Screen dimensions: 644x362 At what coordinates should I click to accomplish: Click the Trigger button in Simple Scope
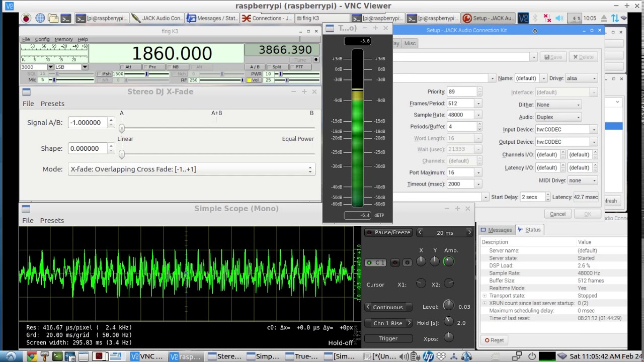[388, 338]
